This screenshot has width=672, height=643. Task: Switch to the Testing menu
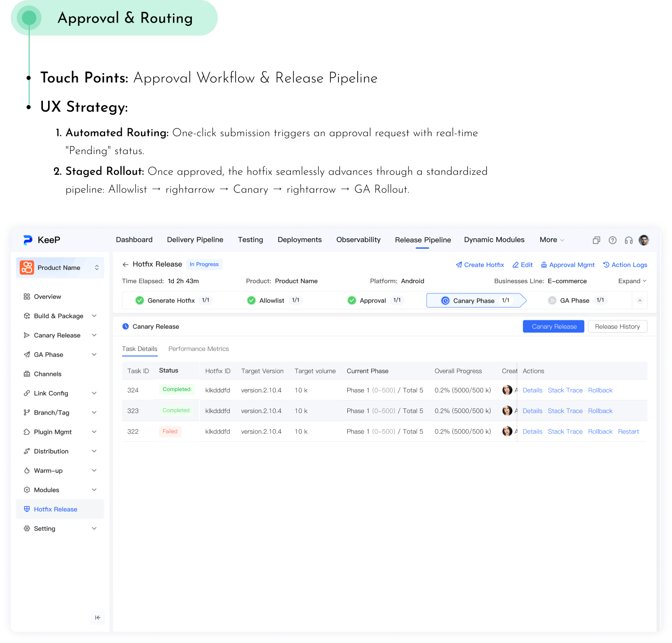[251, 240]
